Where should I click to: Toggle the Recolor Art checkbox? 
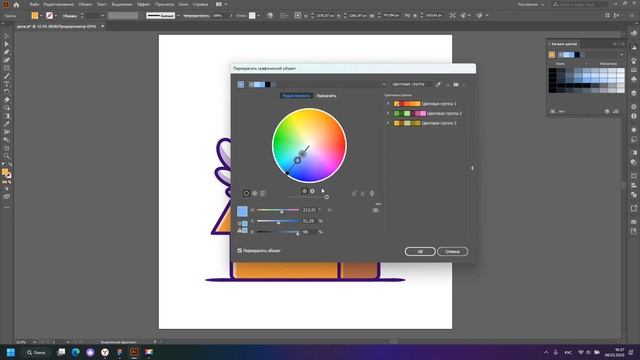tap(240, 251)
